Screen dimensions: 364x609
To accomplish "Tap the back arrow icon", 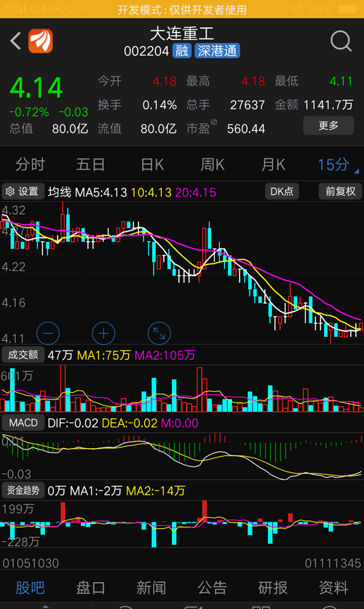I will click(15, 41).
